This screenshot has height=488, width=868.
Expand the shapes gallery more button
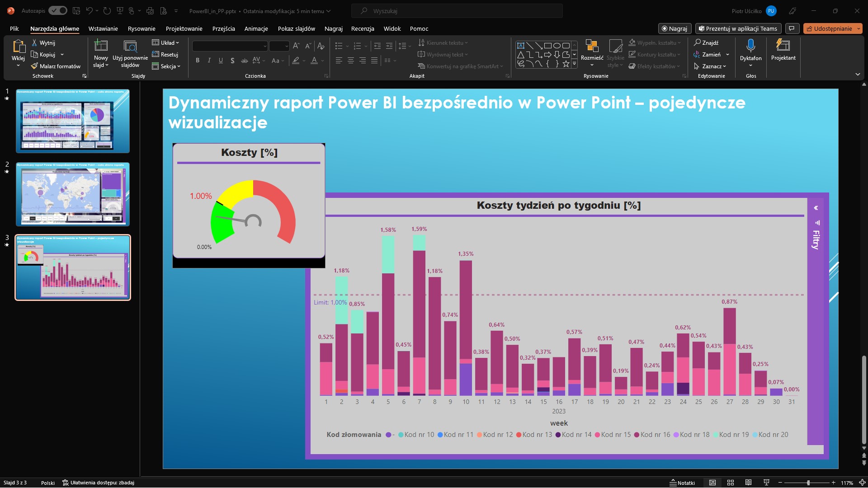(575, 64)
